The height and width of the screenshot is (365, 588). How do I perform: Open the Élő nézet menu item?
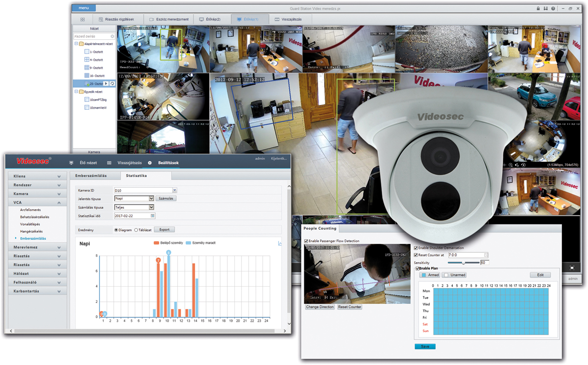click(88, 163)
